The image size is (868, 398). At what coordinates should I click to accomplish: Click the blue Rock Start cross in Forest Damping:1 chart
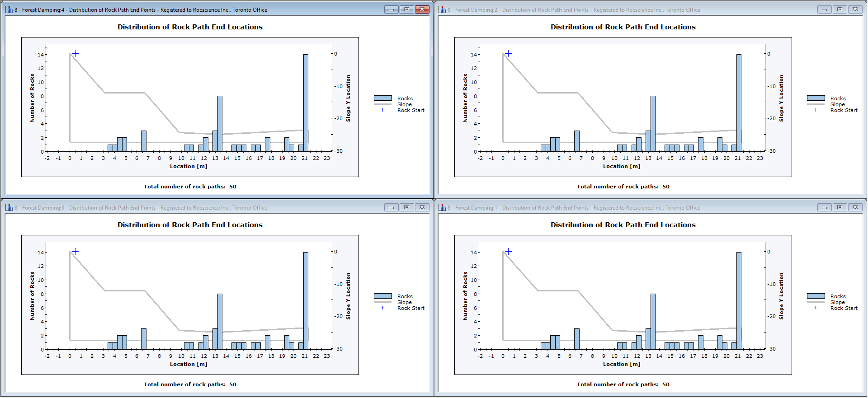click(508, 252)
